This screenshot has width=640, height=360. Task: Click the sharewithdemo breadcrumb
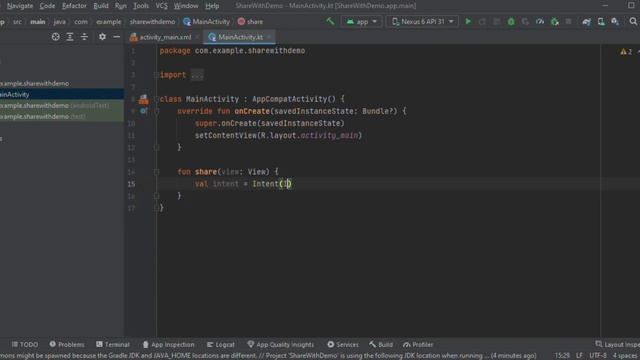152,22
